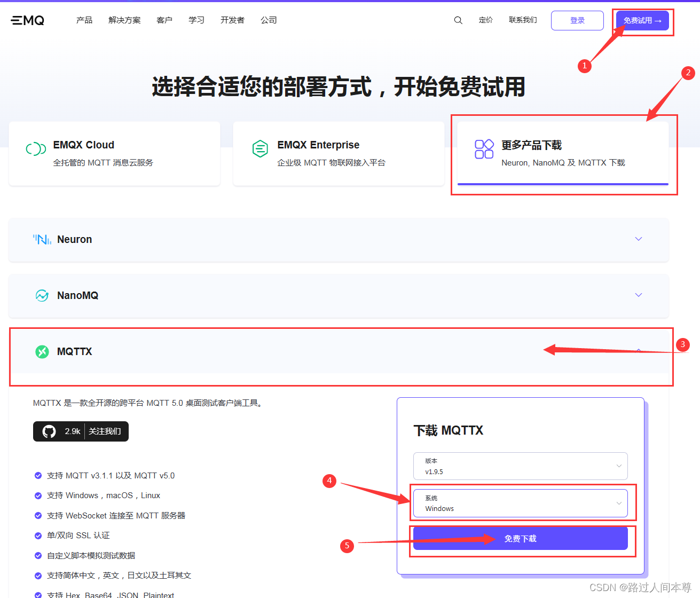Viewport: 700px width, 598px height.
Task: Click '支持 Windows，macOS，Linux' text
Action: click(x=104, y=495)
